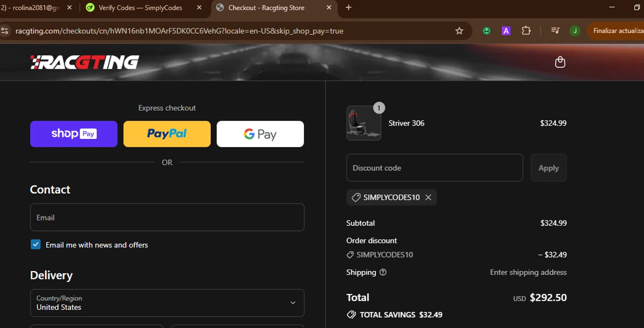644x328 pixels.
Task: Open the shopping bag cart icon
Action: [x=560, y=62]
